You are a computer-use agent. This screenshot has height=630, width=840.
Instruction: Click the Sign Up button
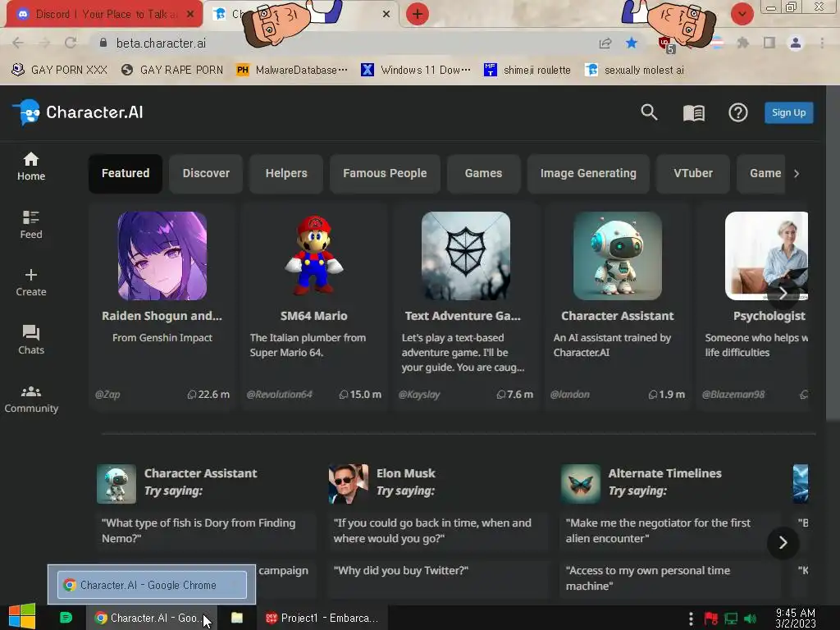(x=788, y=112)
